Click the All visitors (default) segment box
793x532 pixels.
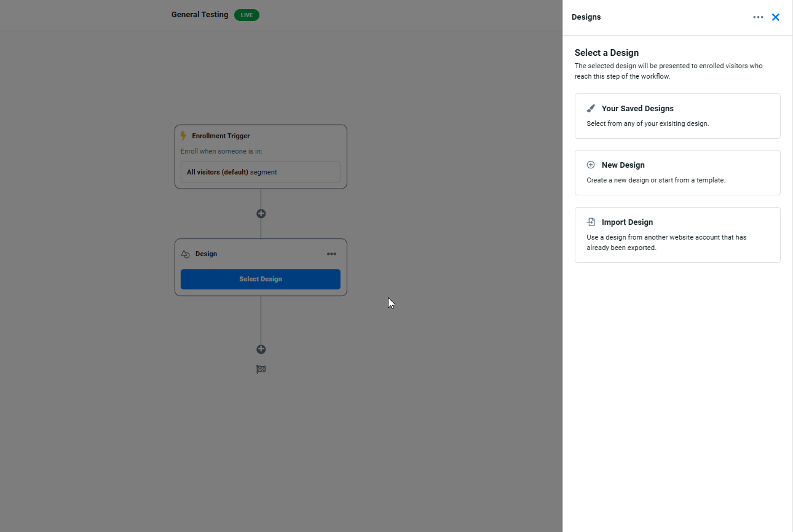point(260,173)
